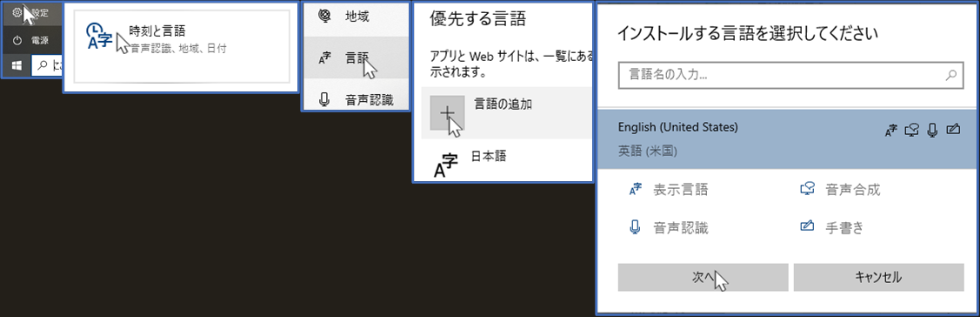Open the 時刻と言語 settings tile

(x=182, y=46)
